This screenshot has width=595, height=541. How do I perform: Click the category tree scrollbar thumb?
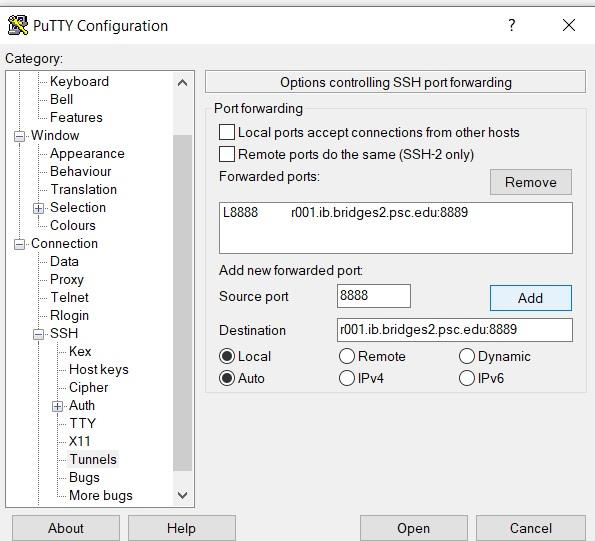coord(183,303)
